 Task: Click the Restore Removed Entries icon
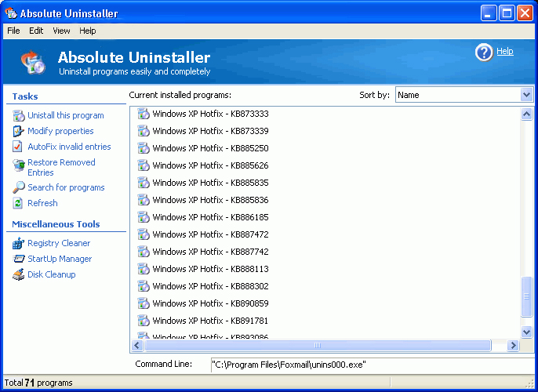(20, 165)
